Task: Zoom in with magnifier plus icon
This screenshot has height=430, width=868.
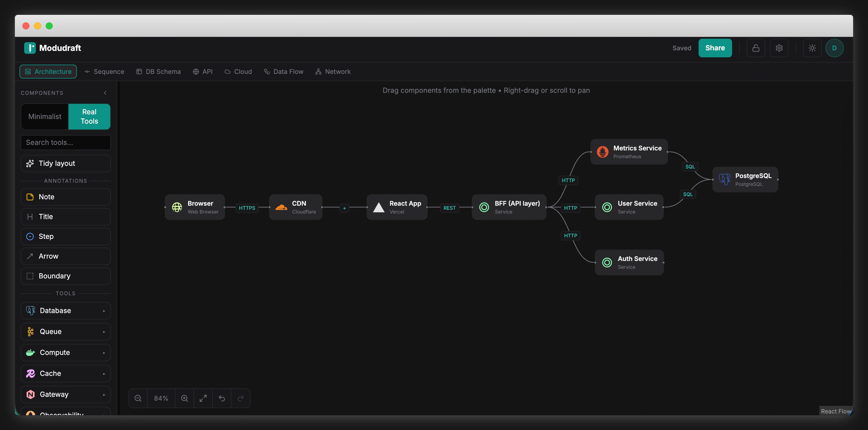Action: click(x=185, y=398)
